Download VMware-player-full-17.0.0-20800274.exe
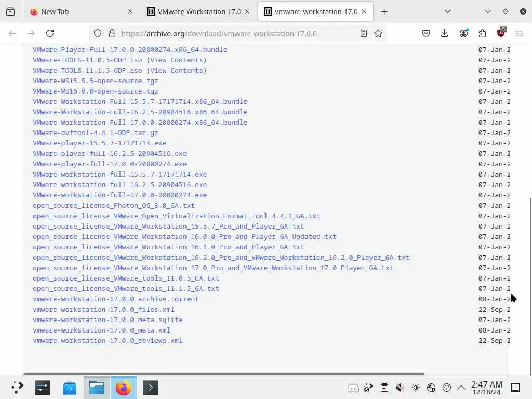Viewport: 532px width, 399px height. pos(110,164)
